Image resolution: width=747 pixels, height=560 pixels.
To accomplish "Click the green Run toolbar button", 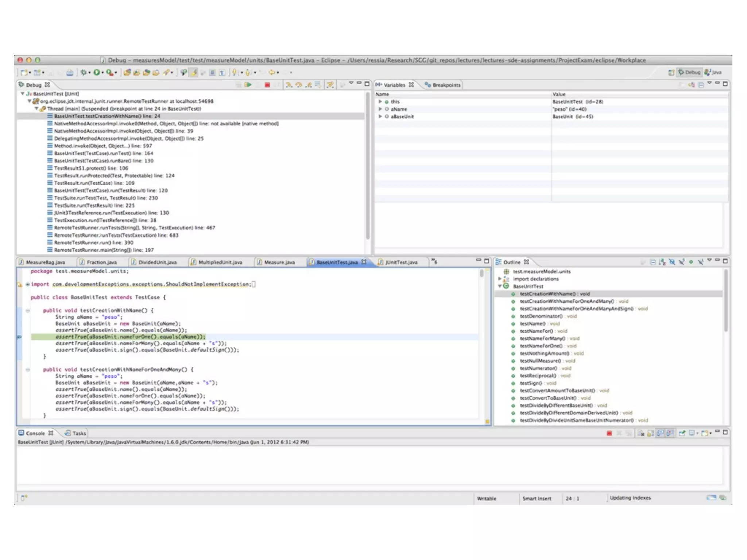I will pyautogui.click(x=96, y=73).
